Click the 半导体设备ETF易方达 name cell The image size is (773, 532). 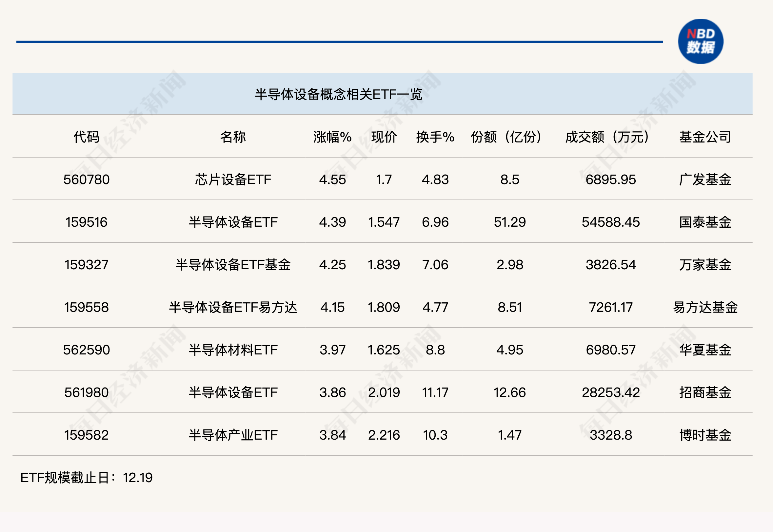tap(233, 307)
